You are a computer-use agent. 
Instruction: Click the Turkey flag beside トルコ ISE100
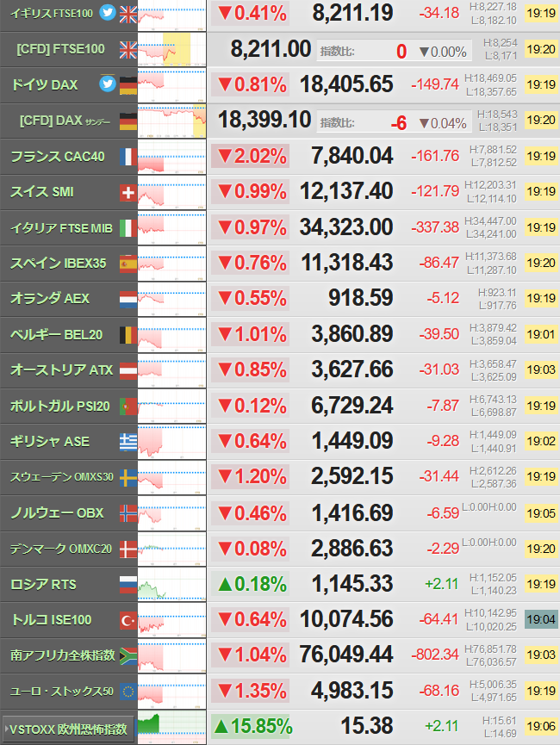[x=128, y=620]
